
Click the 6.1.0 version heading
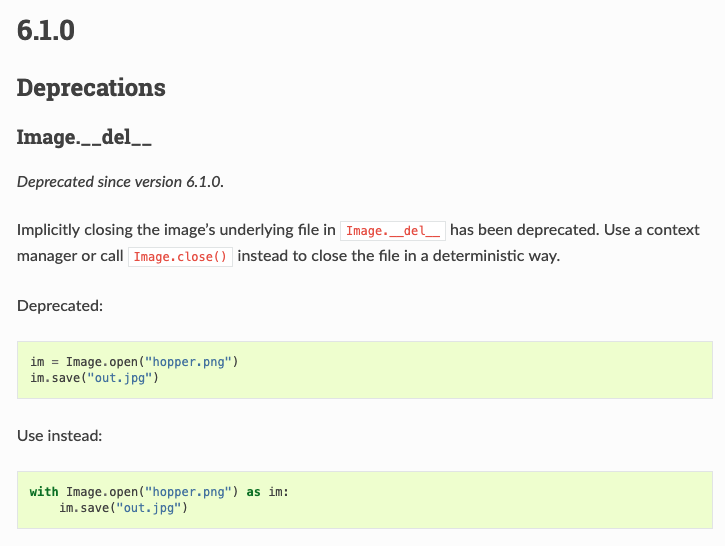click(46, 31)
